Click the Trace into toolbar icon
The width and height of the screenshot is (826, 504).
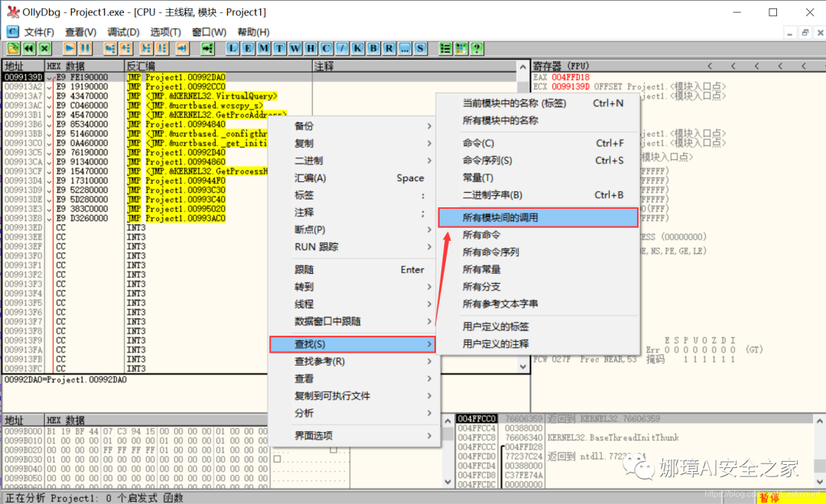[x=146, y=48]
